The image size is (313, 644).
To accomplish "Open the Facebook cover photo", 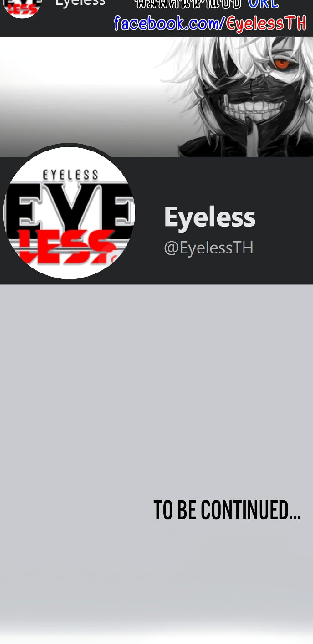I will click(x=156, y=96).
